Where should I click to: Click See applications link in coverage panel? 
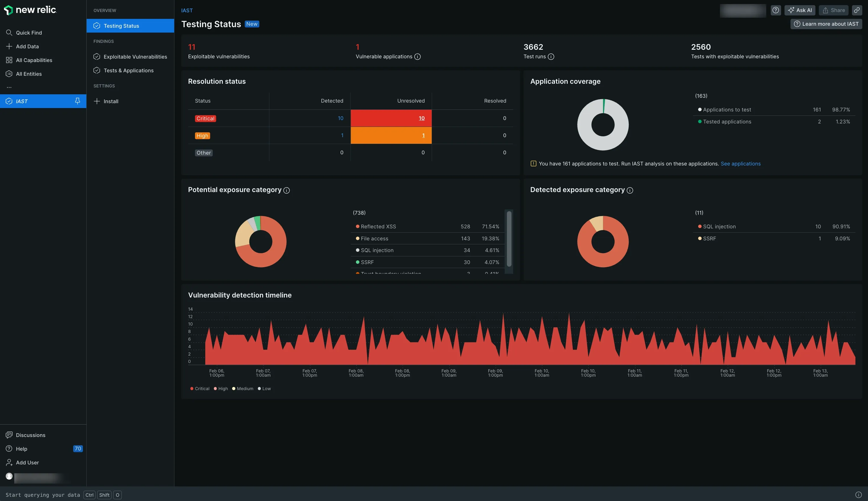(741, 163)
